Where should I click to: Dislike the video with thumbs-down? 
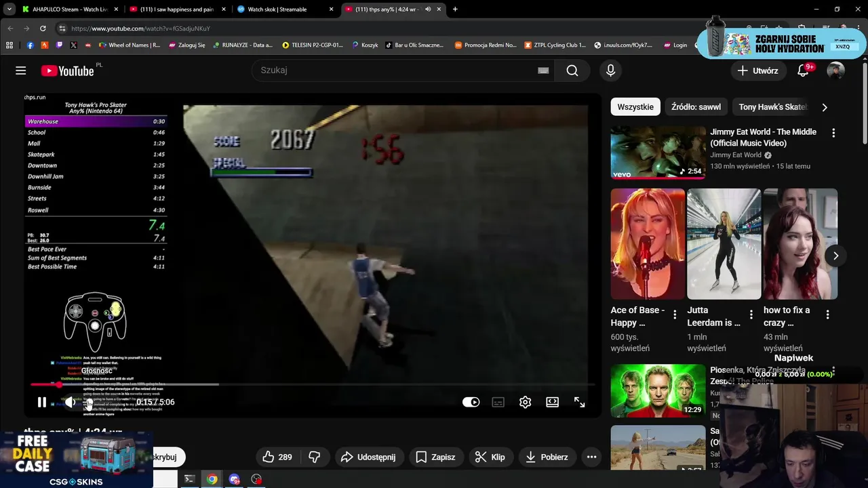pos(314,457)
